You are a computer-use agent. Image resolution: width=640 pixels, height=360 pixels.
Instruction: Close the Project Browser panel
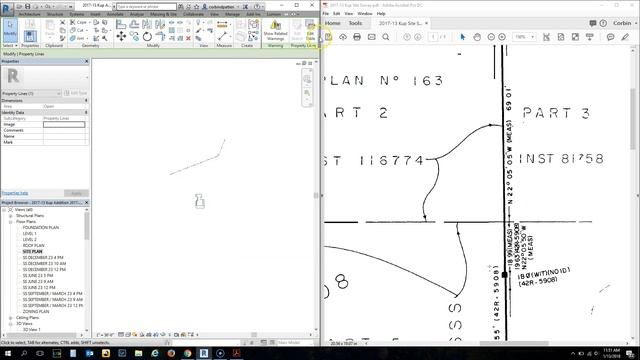(x=86, y=202)
